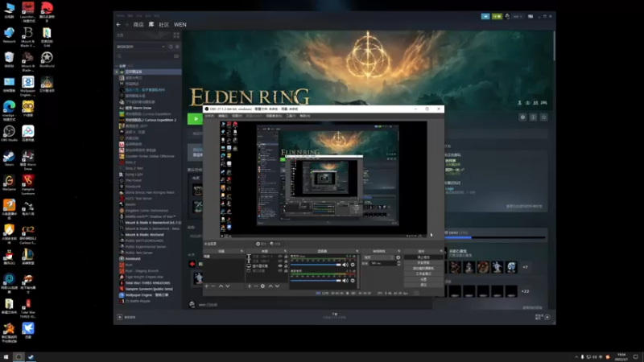Open Elden Ring manage gear in Steam
The width and height of the screenshot is (644, 362).
[522, 117]
